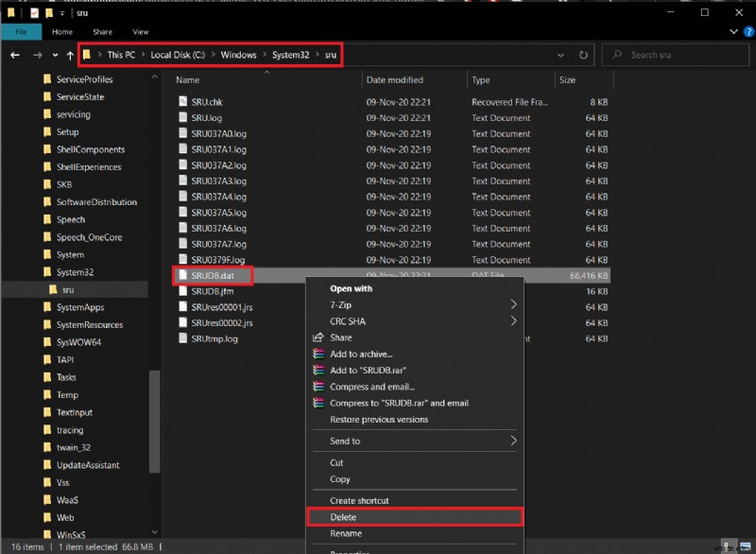Sort files by Date modified column
Image resolution: width=756 pixels, height=554 pixels.
pos(395,80)
